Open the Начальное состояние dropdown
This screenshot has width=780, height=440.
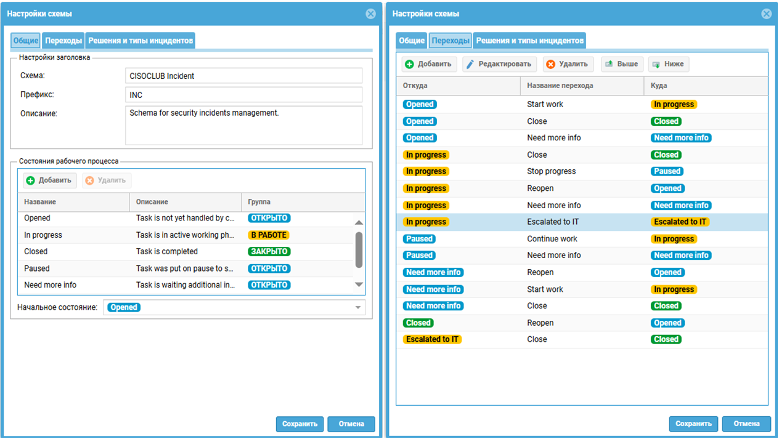click(359, 308)
